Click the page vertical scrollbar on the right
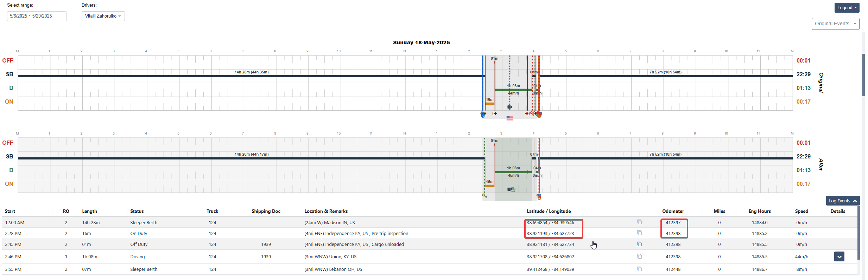The image size is (868, 280). coord(863,74)
